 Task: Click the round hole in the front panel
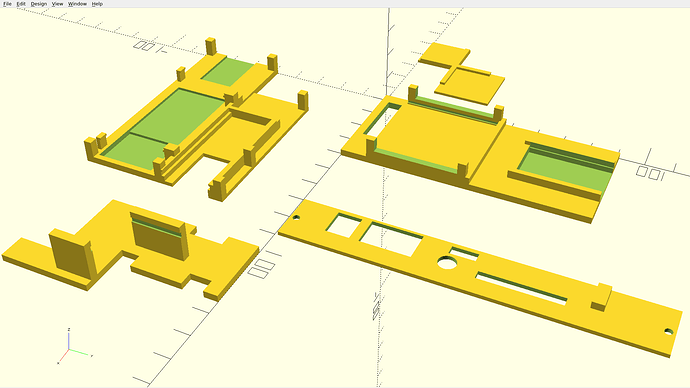[447, 263]
